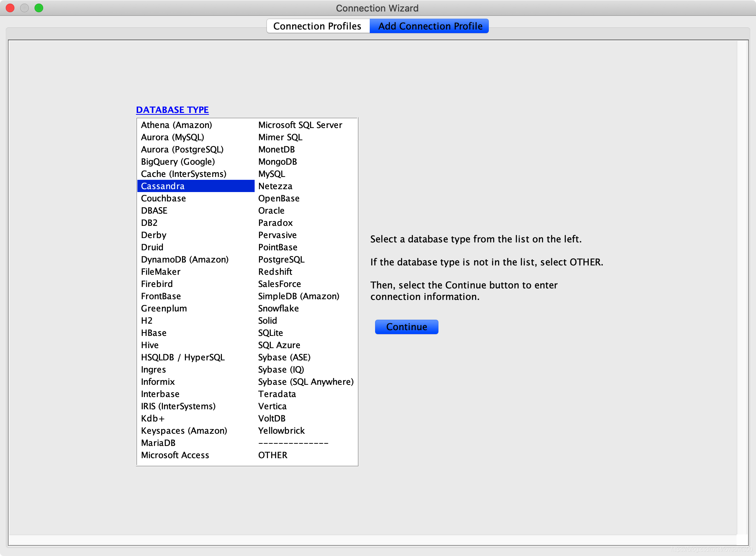Pick Oracle as the database type

coord(271,210)
